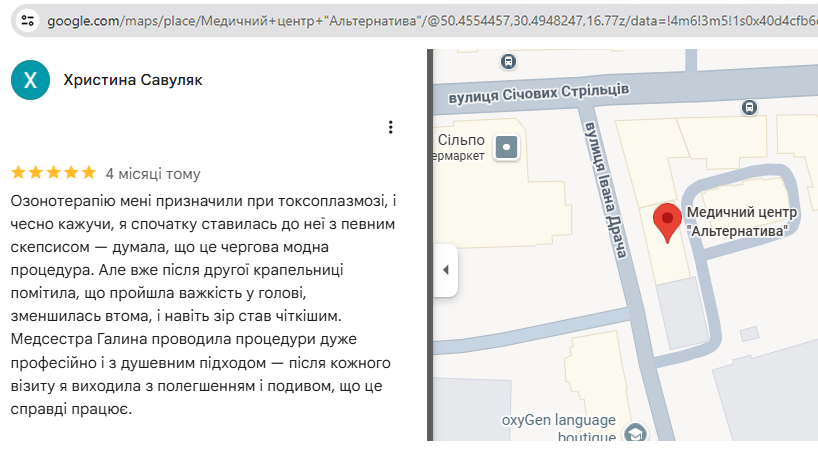Click the oxyGen school icon on map
This screenshot has height=461, width=818.
[633, 434]
